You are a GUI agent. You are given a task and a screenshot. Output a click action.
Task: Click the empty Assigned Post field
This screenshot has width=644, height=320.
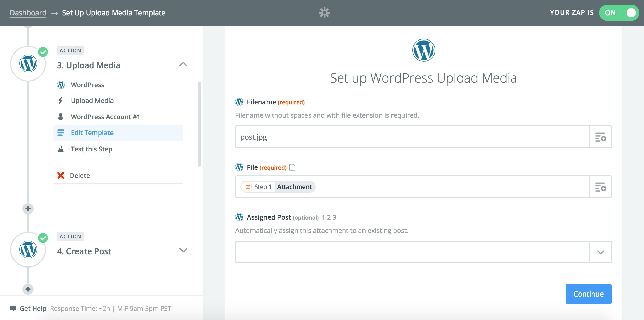click(x=413, y=252)
